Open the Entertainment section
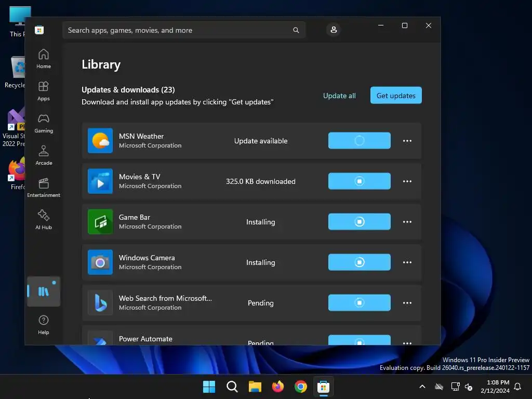This screenshot has height=399, width=532. (x=44, y=188)
